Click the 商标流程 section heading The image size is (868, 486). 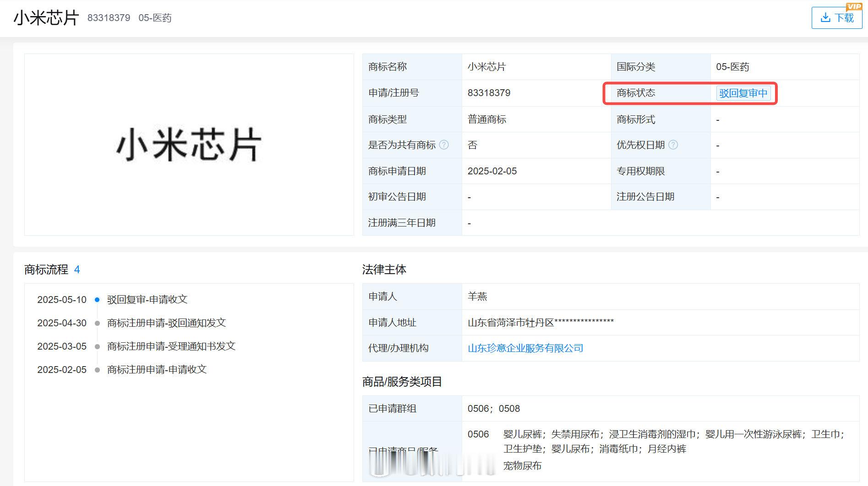point(46,270)
